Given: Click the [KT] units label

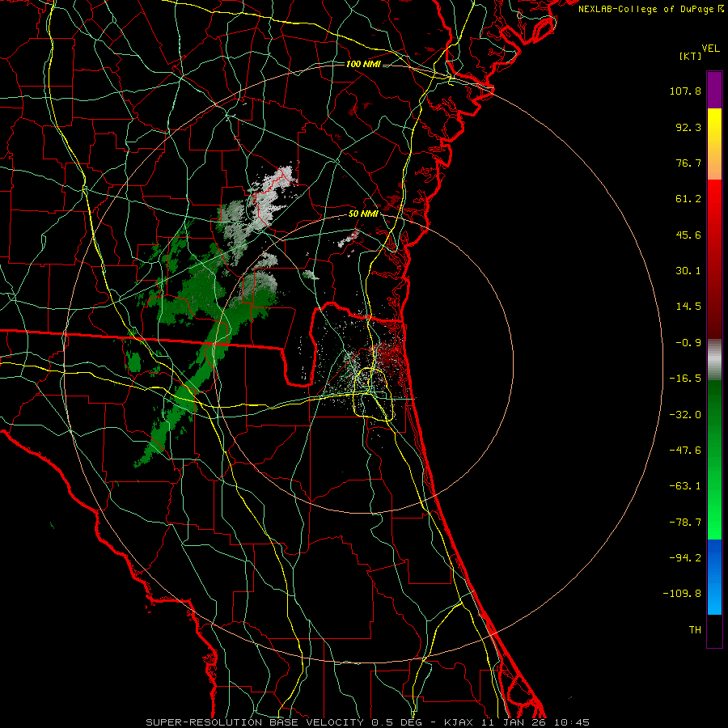Looking at the screenshot, I should pos(691,56).
